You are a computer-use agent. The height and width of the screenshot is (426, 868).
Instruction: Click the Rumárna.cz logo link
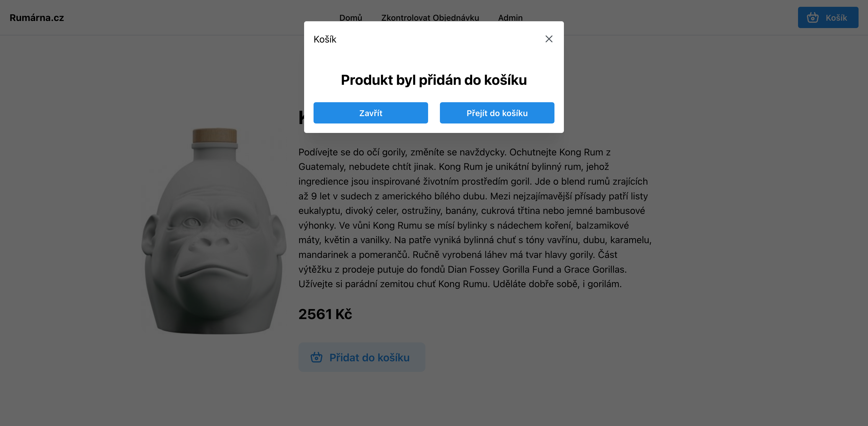click(37, 17)
